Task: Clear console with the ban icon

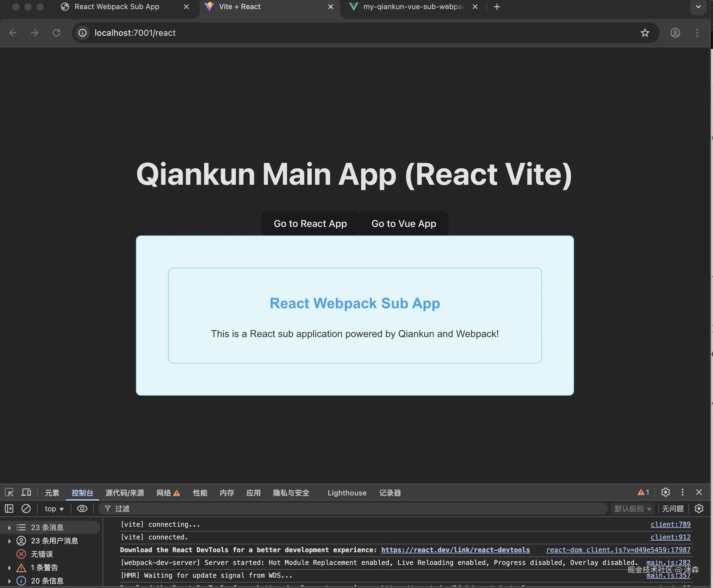Action: coord(26,509)
